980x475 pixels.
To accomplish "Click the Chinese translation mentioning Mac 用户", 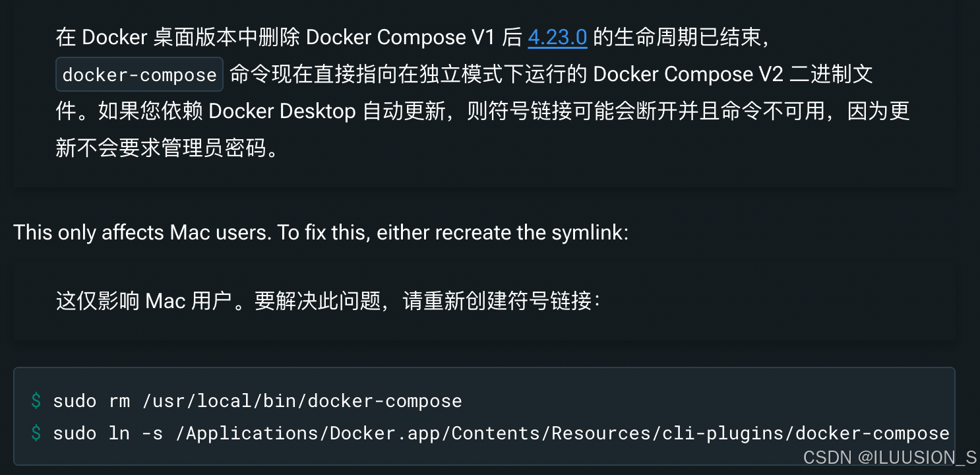I will point(328,301).
